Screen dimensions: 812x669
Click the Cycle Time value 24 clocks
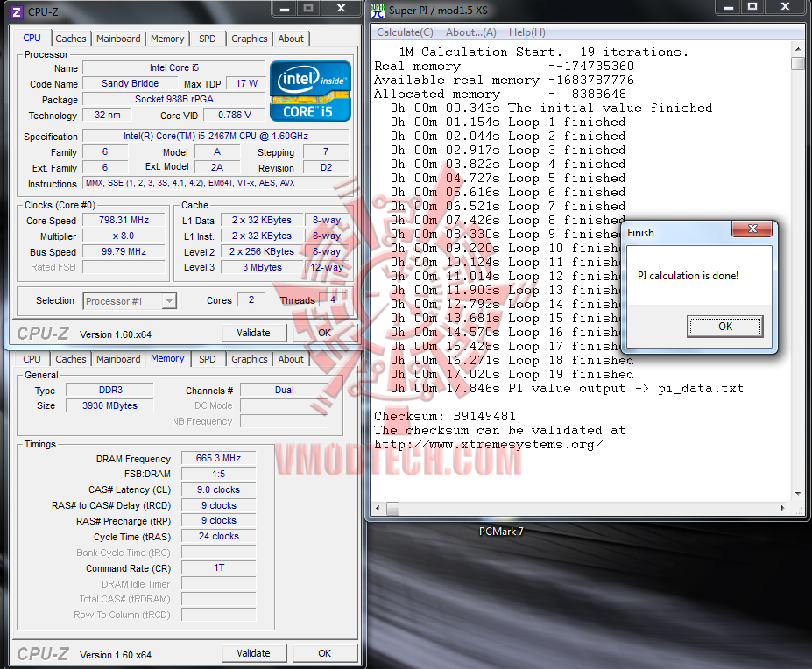coord(218,537)
